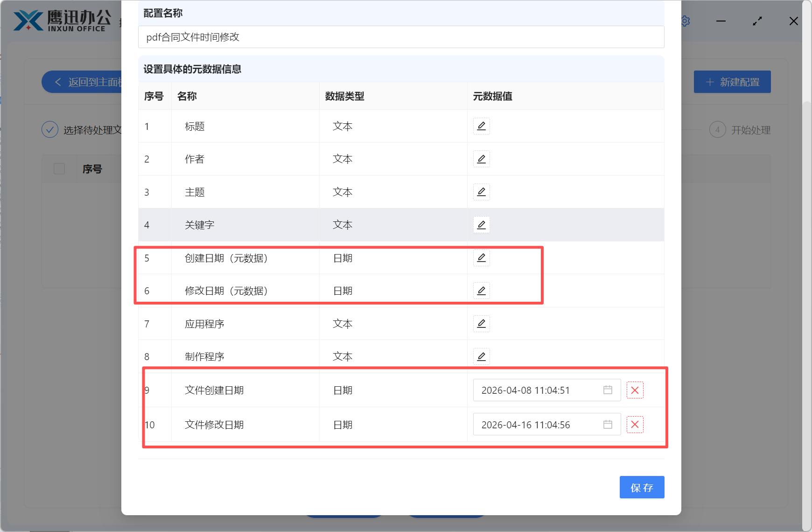Toggle the select-all checkbox in the table
812x532 pixels.
[59, 169]
